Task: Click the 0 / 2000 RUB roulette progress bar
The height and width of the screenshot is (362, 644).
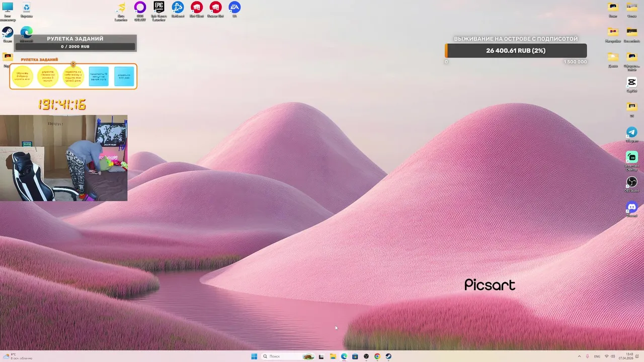Action: click(x=75, y=47)
